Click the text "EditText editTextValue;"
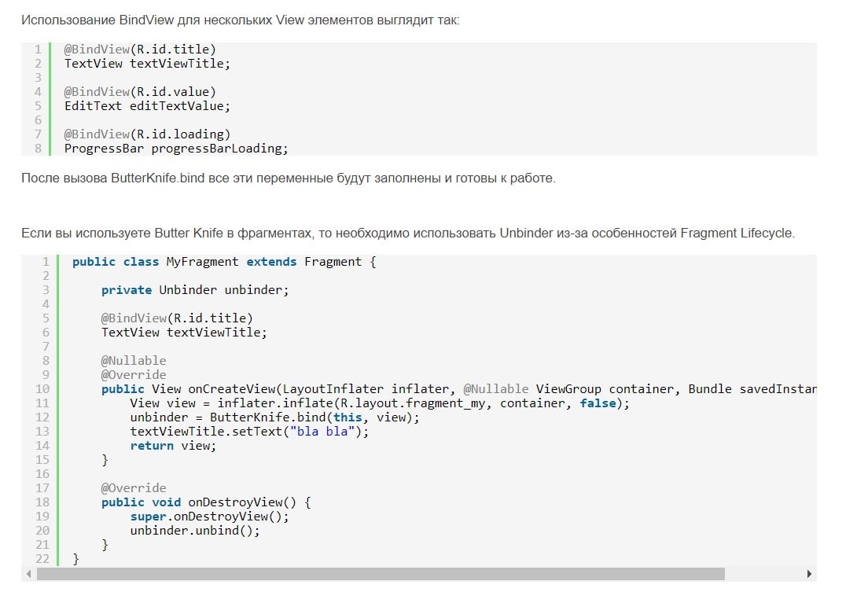The image size is (868, 592). 147,106
